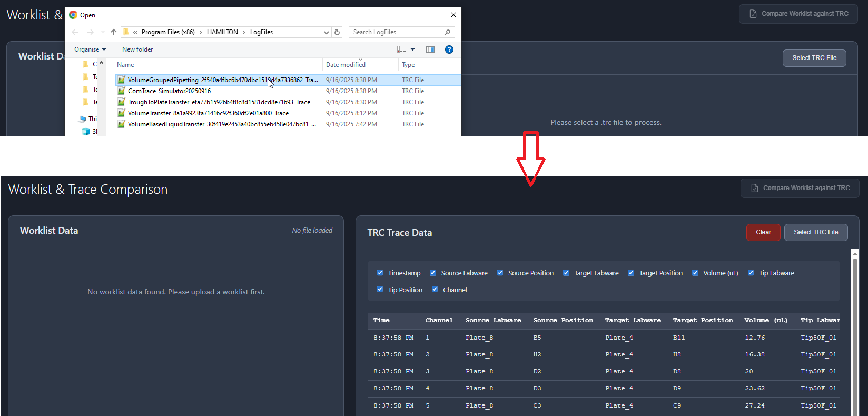Image resolution: width=868 pixels, height=416 pixels.
Task: Click the Search LogFiles input field
Action: 395,32
